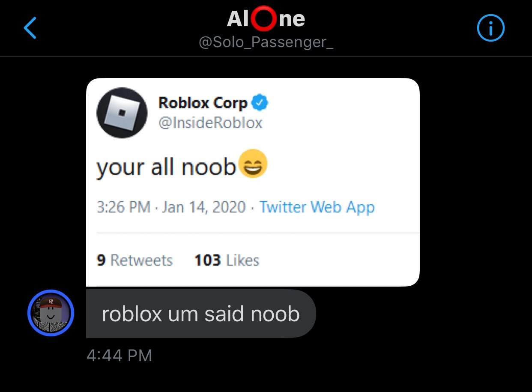
Task: Tap the "your all noob" tweet text
Action: tap(166, 168)
